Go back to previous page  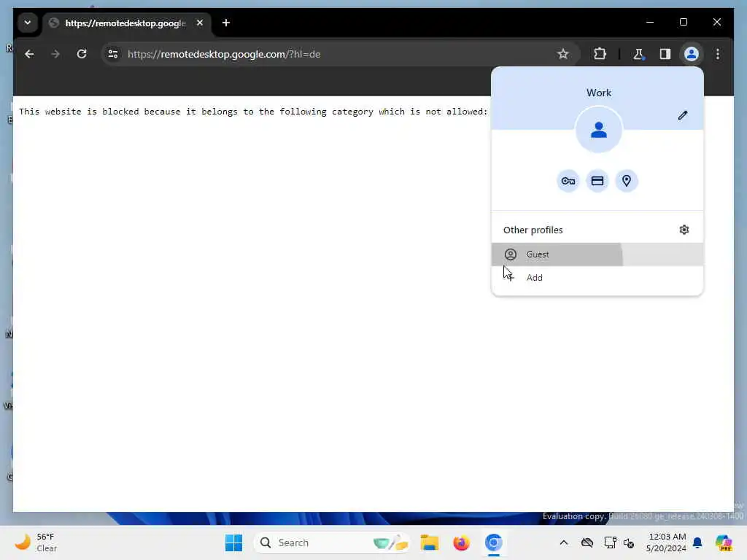tap(29, 54)
